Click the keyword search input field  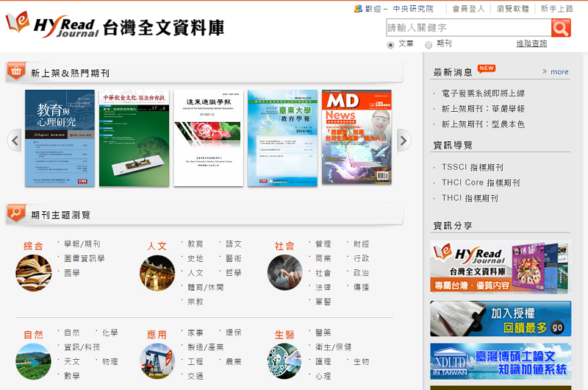(467, 28)
